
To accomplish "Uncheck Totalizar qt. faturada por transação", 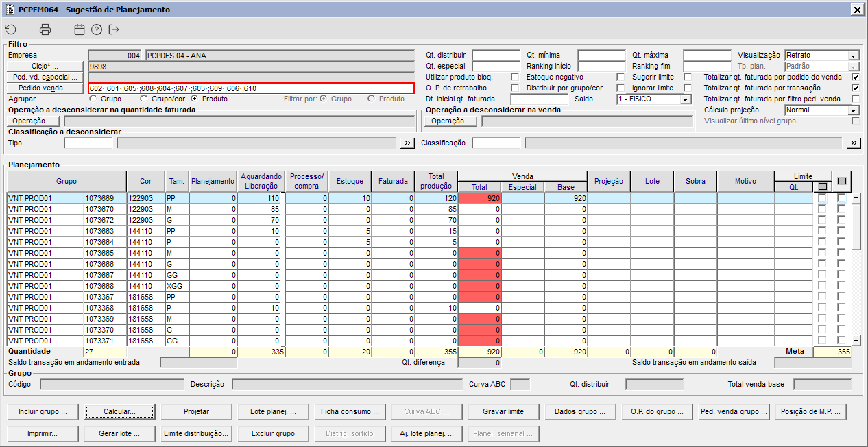I will tap(856, 88).
